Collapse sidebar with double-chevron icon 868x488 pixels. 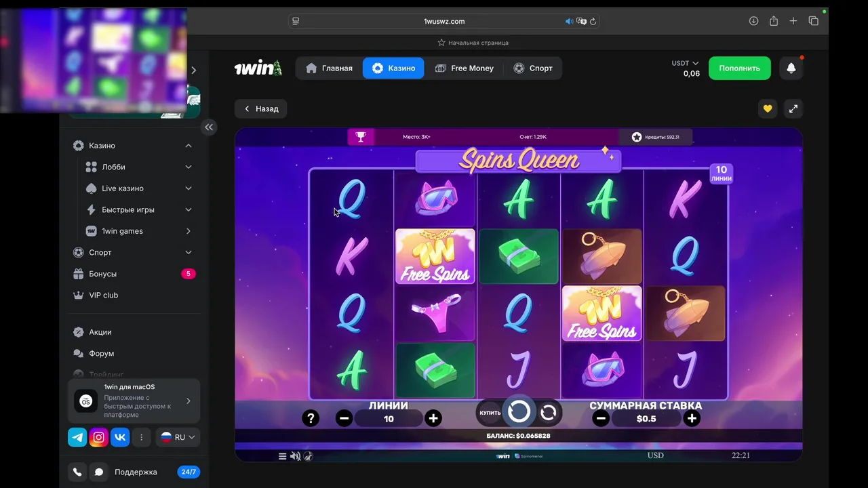coord(209,127)
